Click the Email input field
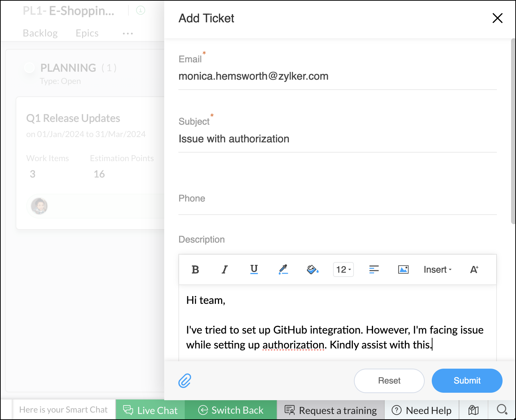 [338, 76]
